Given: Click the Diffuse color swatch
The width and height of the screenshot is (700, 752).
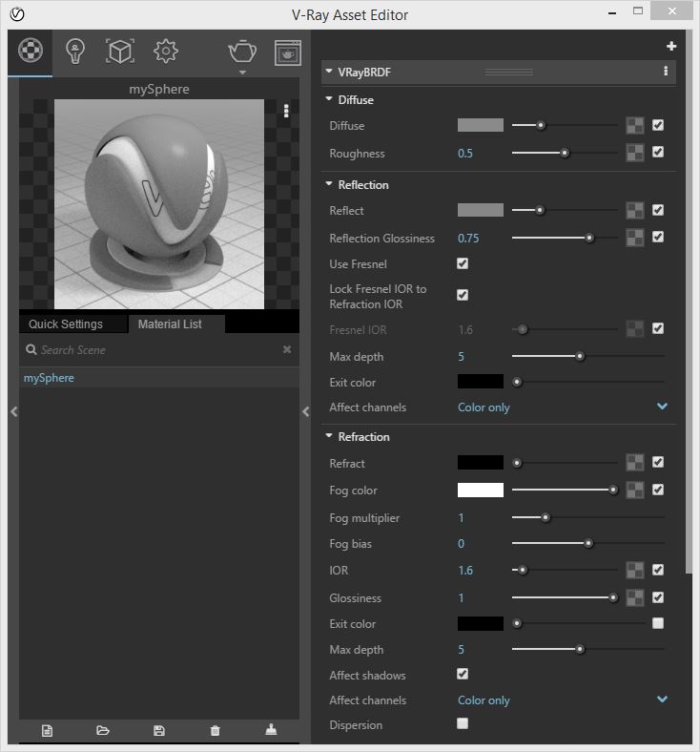Looking at the screenshot, I should [x=480, y=125].
